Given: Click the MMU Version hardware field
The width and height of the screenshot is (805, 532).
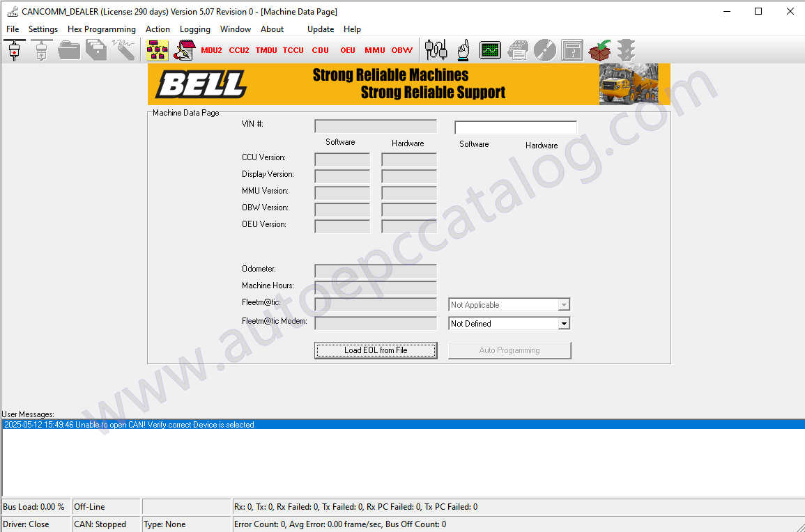Looking at the screenshot, I should pos(409,193).
